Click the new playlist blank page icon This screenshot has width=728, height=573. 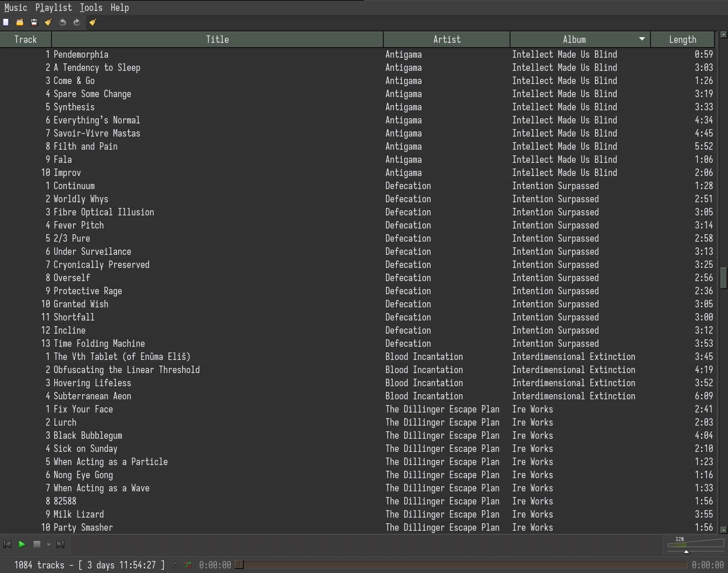point(6,22)
